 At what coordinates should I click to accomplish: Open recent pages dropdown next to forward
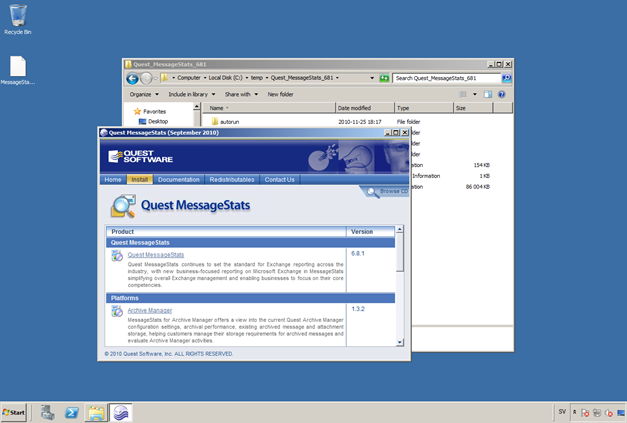click(156, 78)
